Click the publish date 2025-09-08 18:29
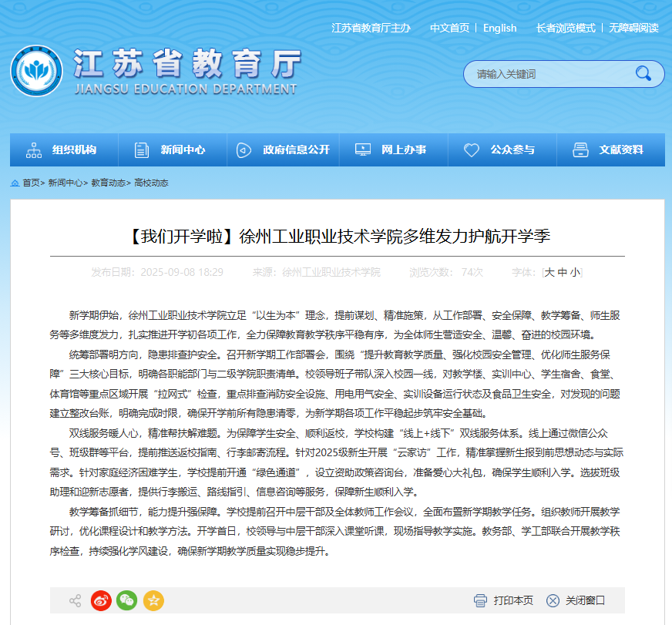Viewport: 672px width, 625px height. (x=182, y=272)
